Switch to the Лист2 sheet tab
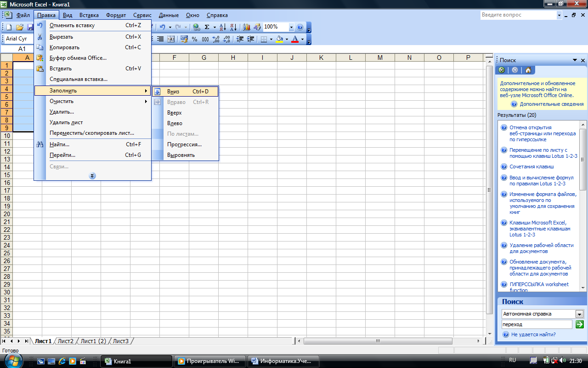 (66, 341)
